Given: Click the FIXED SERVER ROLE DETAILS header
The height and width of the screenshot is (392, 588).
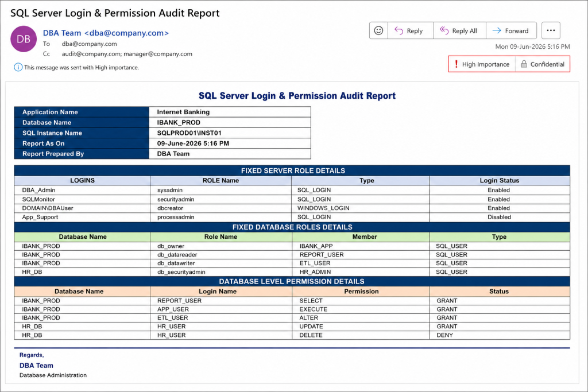Looking at the screenshot, I should point(292,170).
